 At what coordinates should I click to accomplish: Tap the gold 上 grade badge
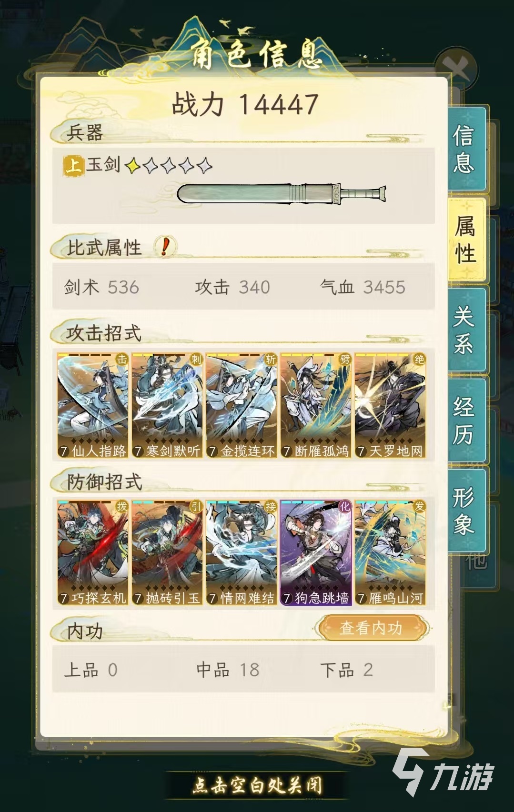74,165
